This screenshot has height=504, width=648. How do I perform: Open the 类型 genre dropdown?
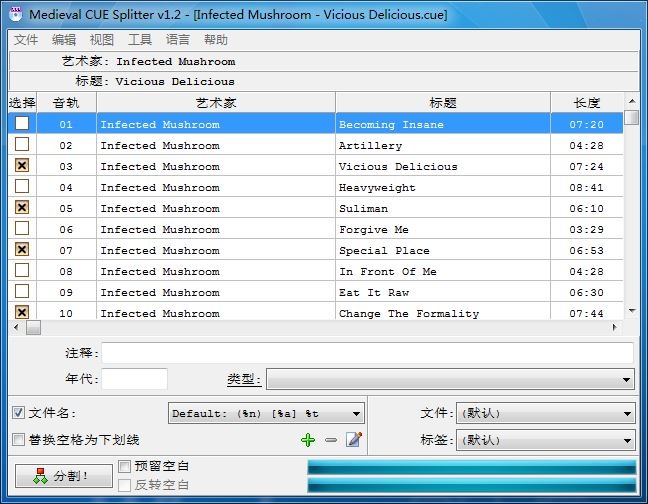click(450, 379)
